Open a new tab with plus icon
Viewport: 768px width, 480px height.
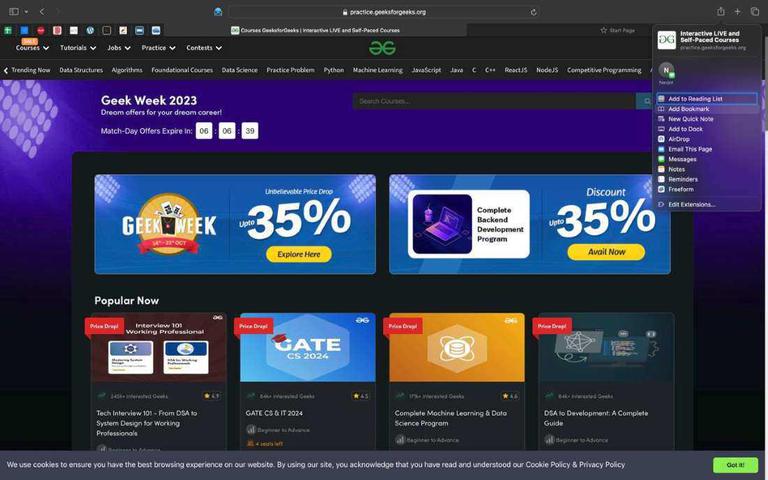[737, 11]
